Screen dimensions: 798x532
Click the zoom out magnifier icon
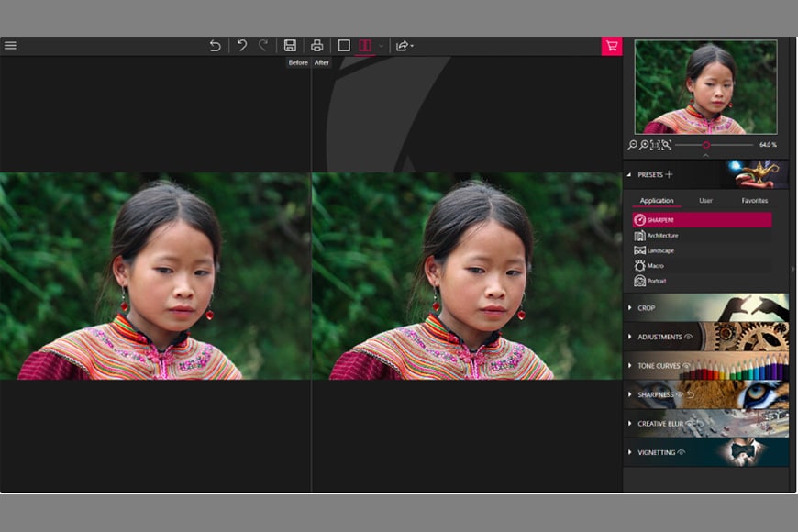(x=633, y=145)
